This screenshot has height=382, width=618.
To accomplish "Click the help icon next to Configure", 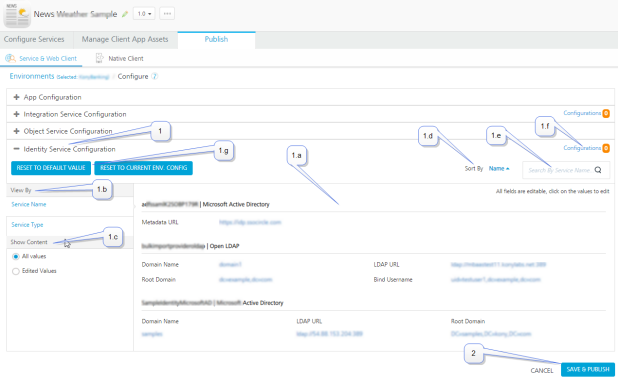I will [x=154, y=76].
